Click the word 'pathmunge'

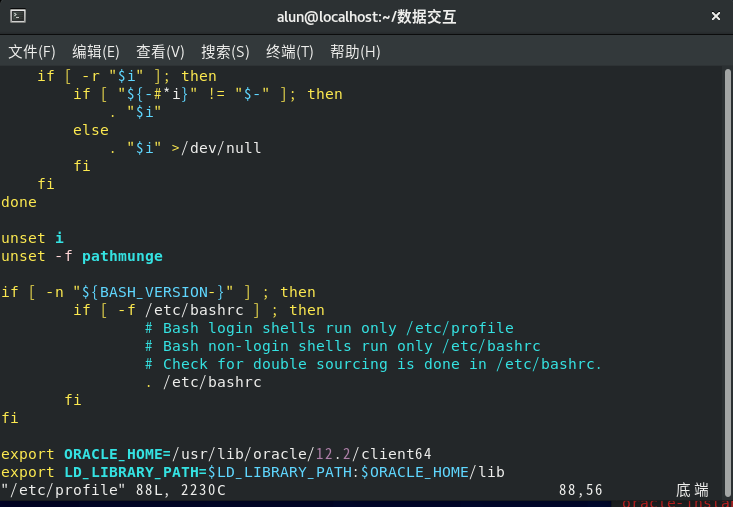coord(122,256)
